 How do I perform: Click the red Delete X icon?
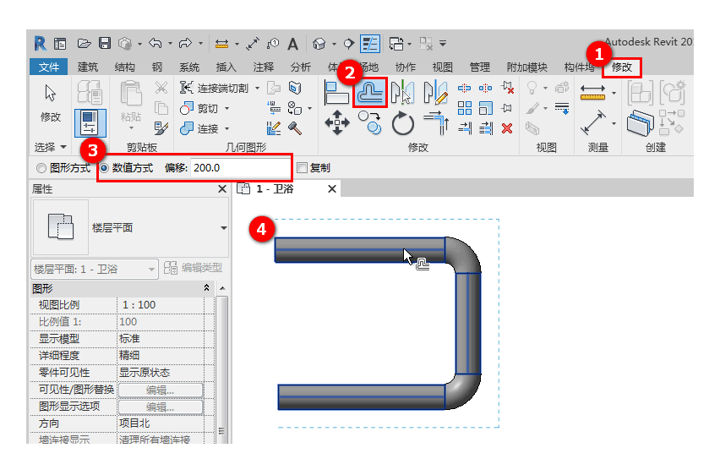(x=507, y=128)
